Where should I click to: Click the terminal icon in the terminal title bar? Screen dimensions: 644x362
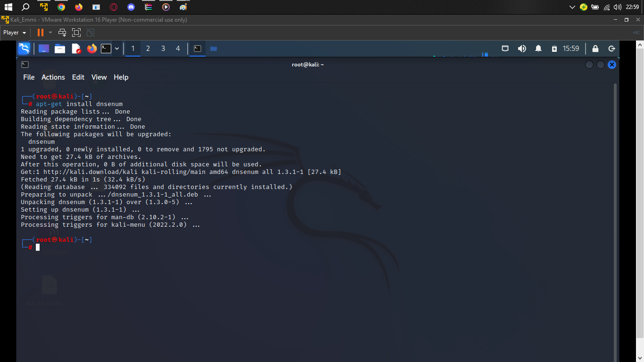(x=25, y=65)
